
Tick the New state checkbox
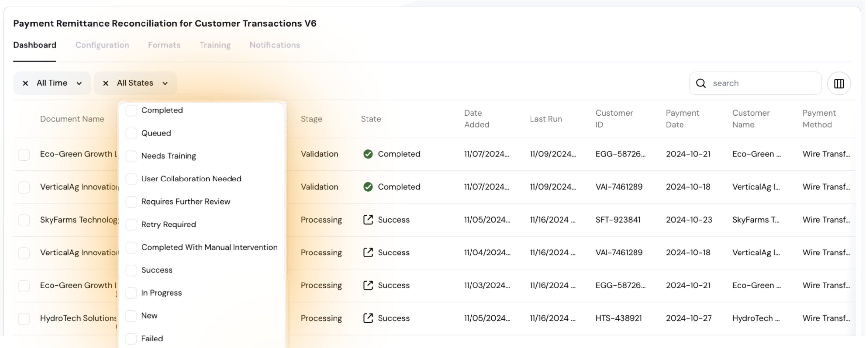point(131,316)
